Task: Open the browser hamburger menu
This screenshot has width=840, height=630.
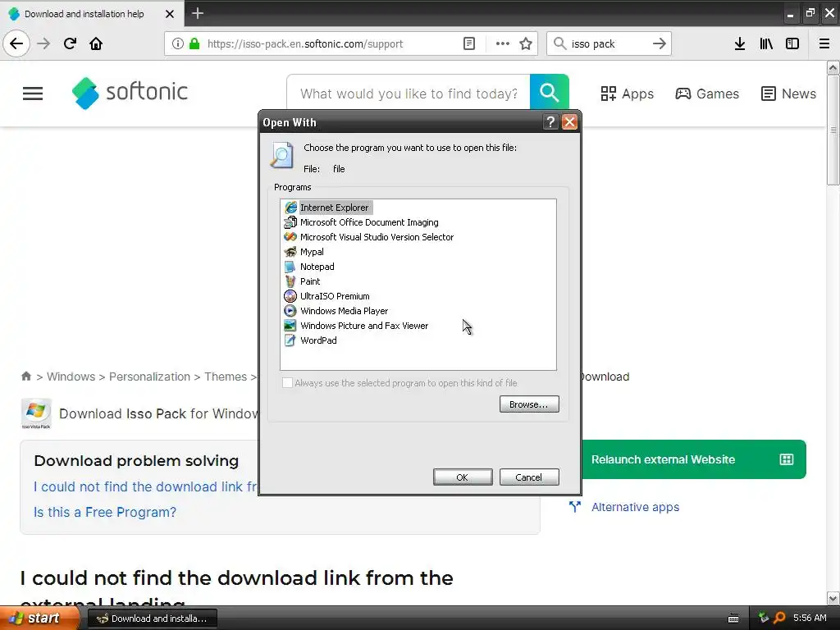Action: tap(824, 43)
